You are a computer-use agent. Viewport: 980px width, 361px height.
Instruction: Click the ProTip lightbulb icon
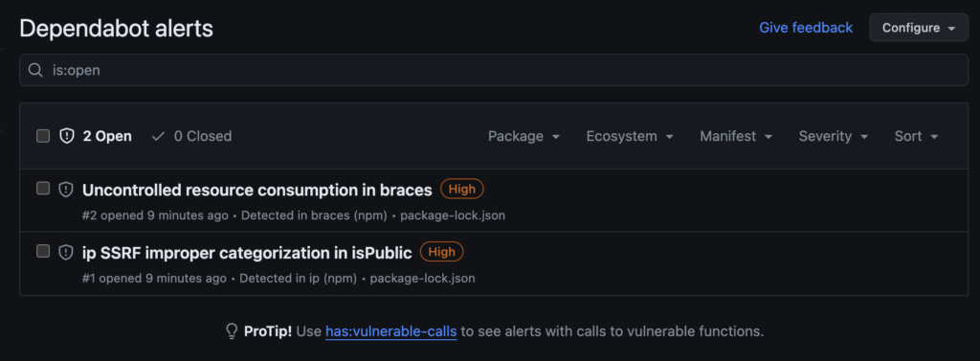click(232, 331)
